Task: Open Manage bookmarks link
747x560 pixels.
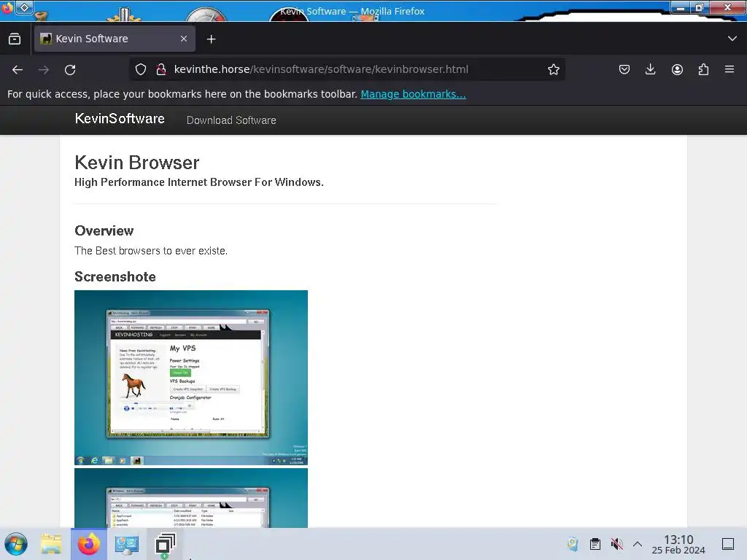Action: point(413,94)
